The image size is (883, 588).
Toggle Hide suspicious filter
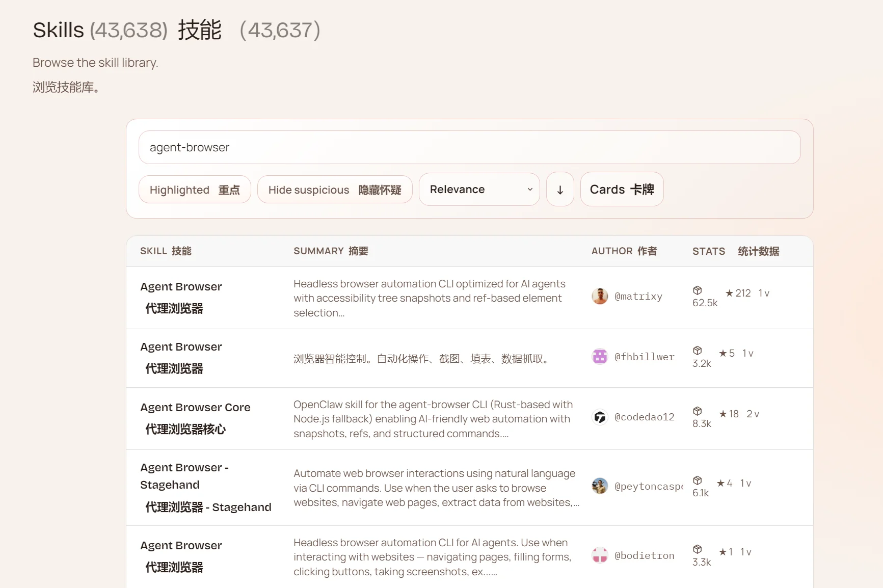(335, 190)
